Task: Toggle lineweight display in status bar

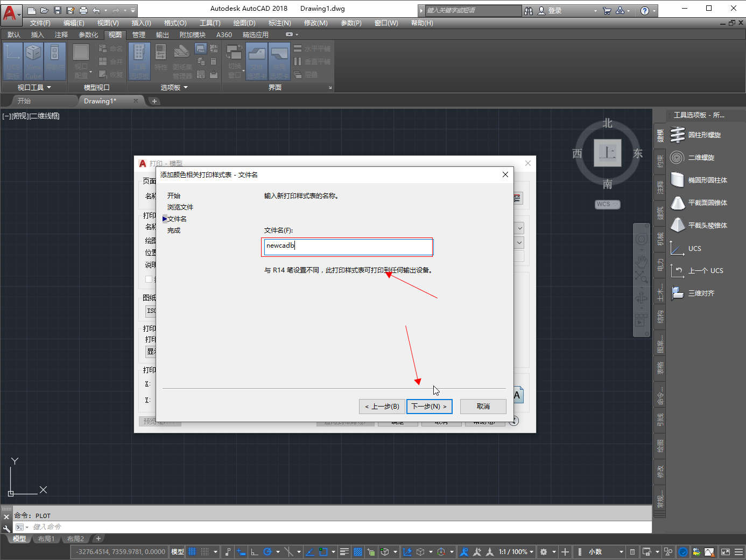Action: [344, 552]
